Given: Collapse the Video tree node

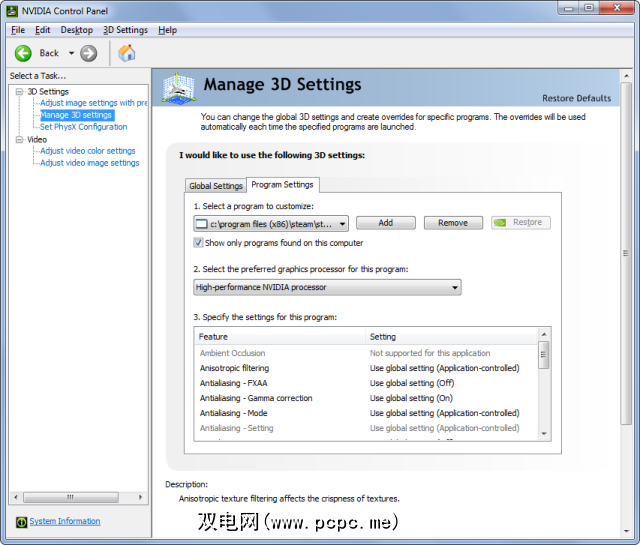Looking at the screenshot, I should coord(19,140).
